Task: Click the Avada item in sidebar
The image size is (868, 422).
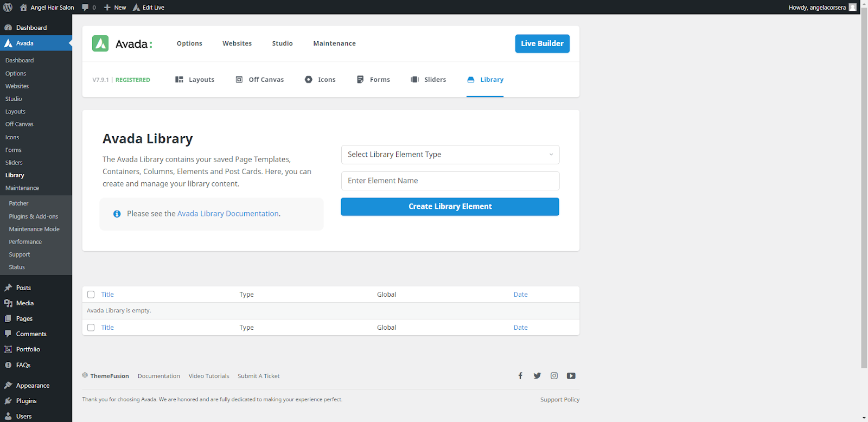Action: click(36, 43)
